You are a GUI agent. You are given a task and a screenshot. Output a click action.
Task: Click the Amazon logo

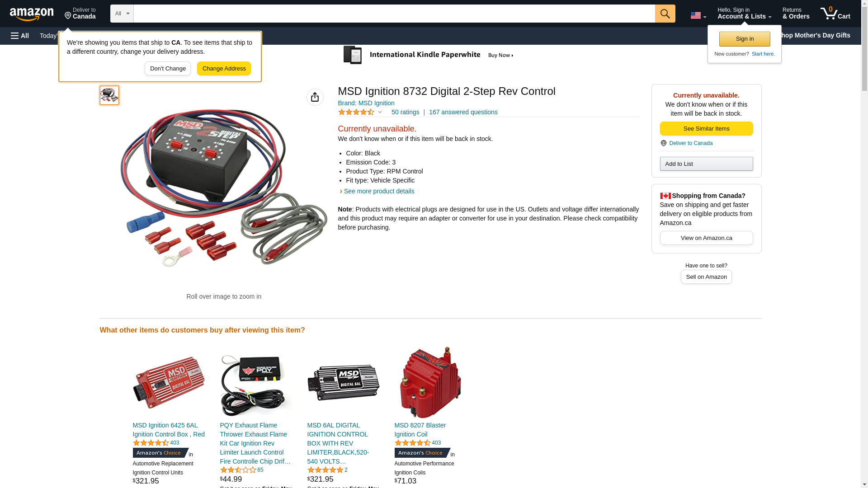[x=32, y=14]
